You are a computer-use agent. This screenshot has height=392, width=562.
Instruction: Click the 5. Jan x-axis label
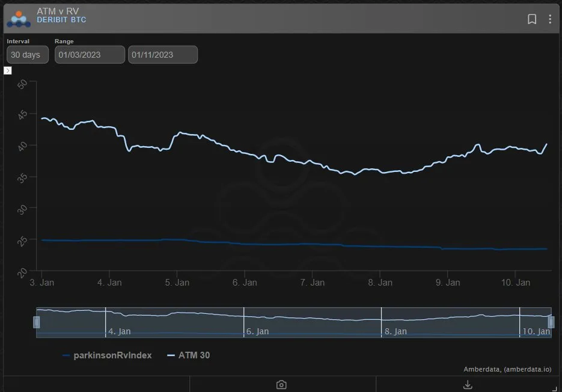177,283
